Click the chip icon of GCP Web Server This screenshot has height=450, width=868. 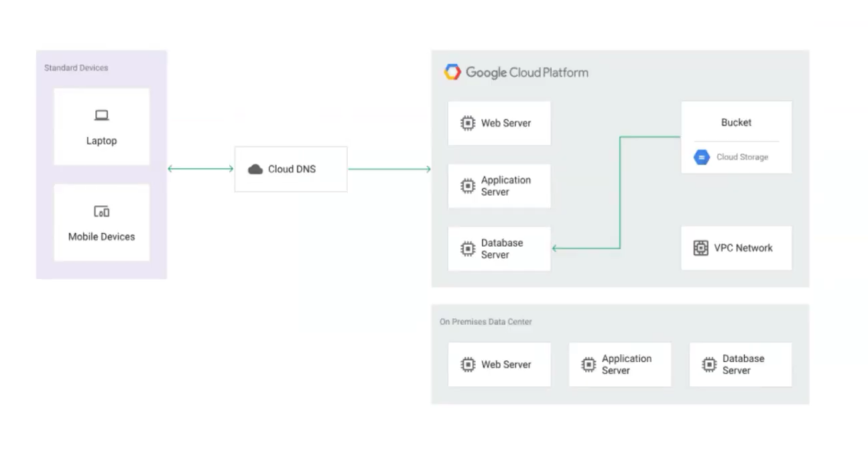tap(468, 123)
